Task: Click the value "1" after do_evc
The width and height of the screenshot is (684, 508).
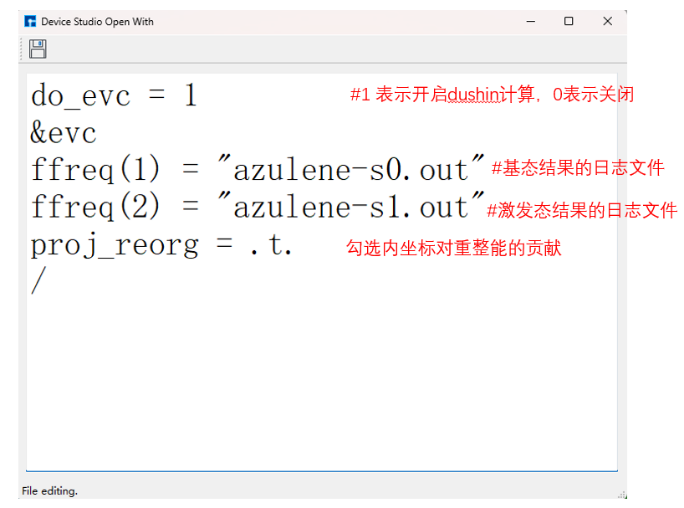Action: pos(190,96)
